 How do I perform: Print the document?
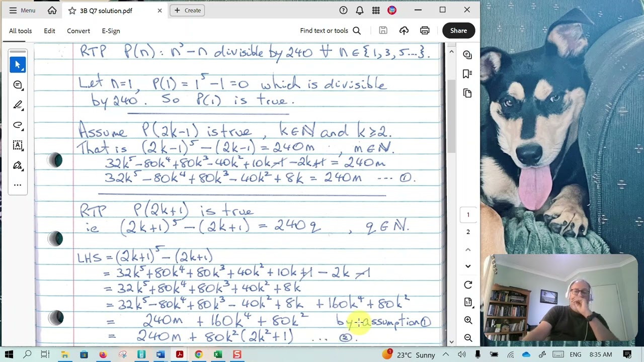coord(425,31)
